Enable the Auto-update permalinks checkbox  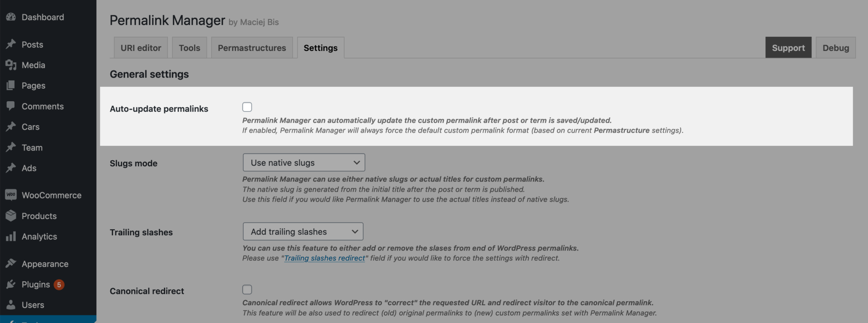tap(247, 107)
